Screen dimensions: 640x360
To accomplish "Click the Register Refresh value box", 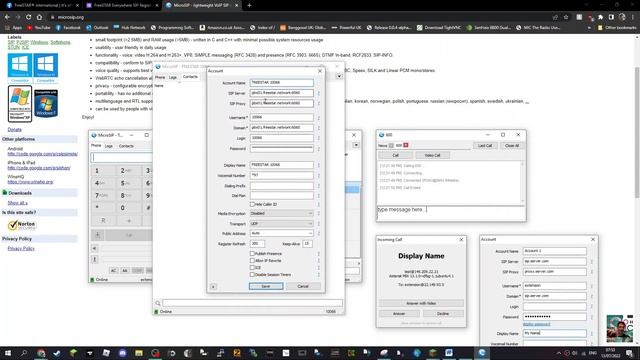I will (x=257, y=244).
